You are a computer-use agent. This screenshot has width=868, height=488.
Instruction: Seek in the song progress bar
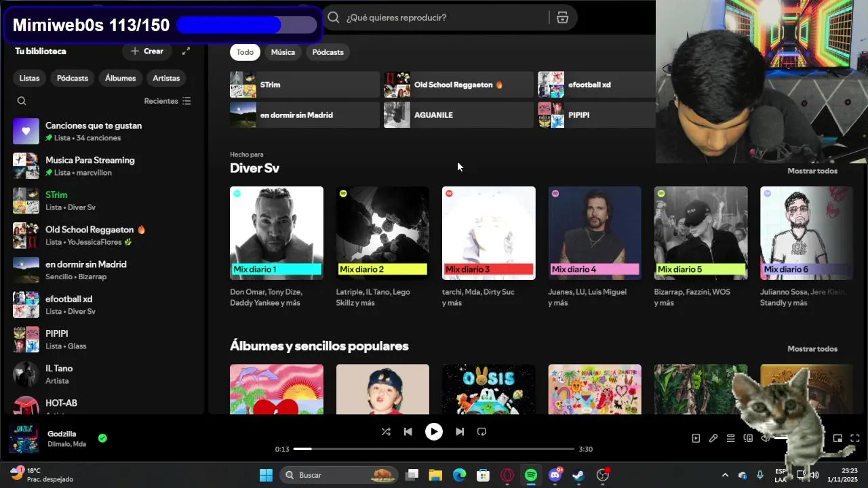point(434,449)
